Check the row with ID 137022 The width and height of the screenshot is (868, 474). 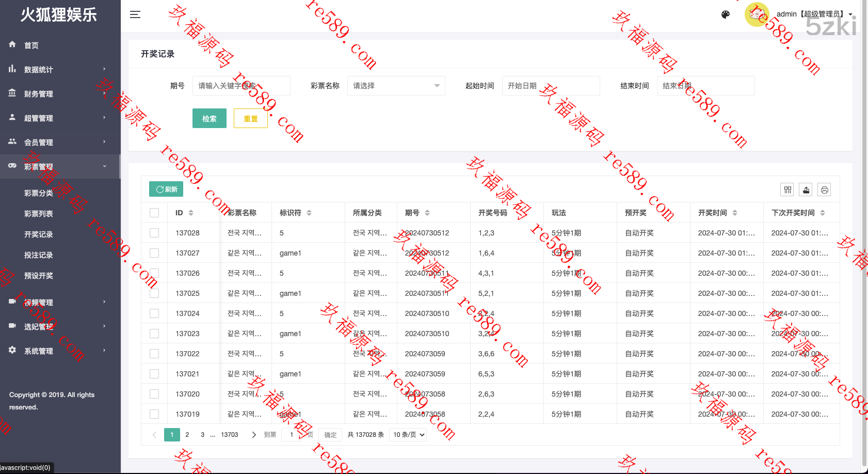pos(154,354)
